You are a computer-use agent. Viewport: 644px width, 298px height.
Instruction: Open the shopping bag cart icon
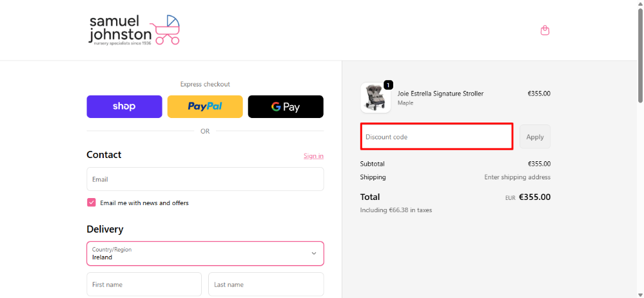[545, 30]
